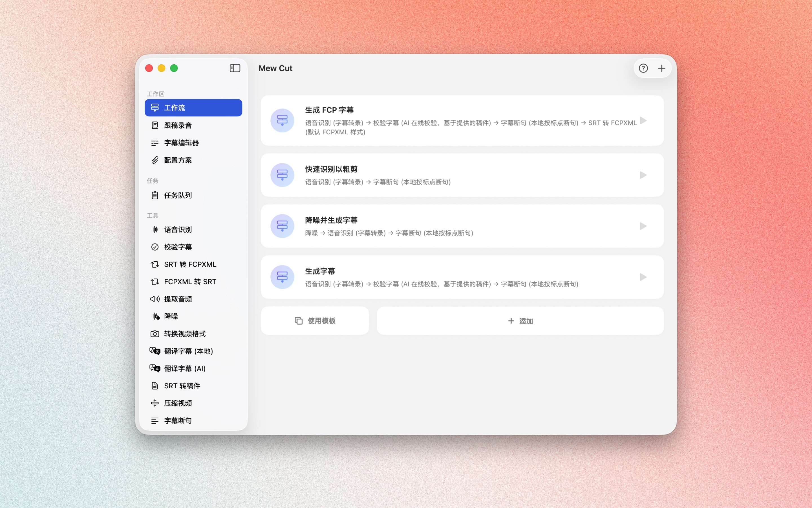Screen dimensions: 812x508
Task: Open the 生成 FCP 字幕 title
Action: 329,110
